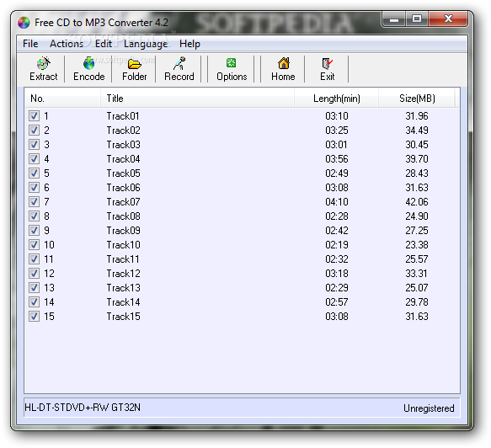Uncheck the checkbox for track 7
491x448 pixels.
[34, 202]
